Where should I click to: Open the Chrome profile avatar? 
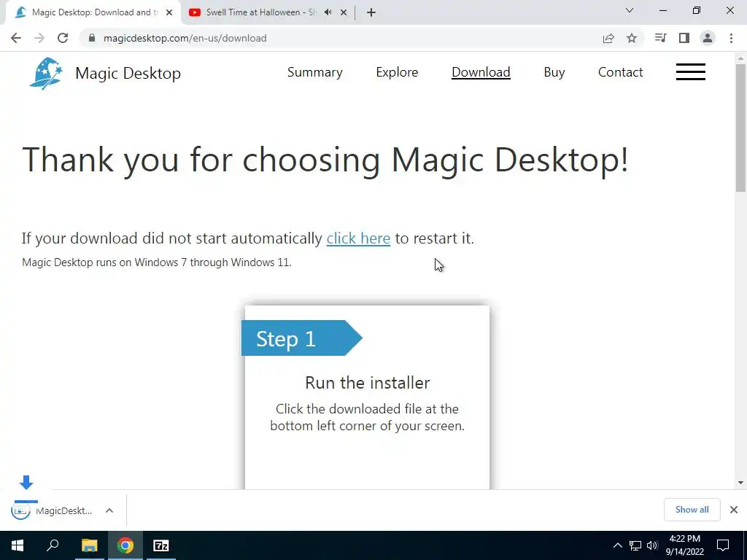(708, 38)
